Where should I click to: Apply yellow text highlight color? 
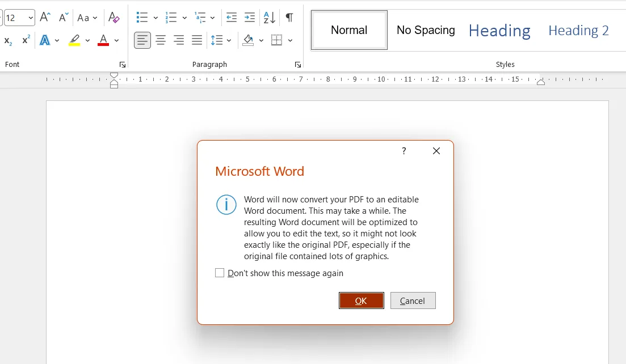click(74, 40)
